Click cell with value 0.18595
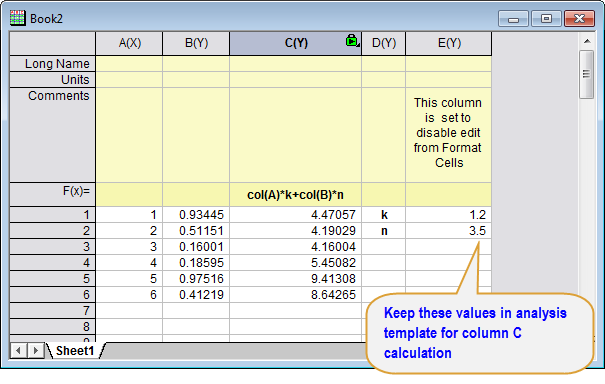Viewport: 605px width, 384px height. 196,263
